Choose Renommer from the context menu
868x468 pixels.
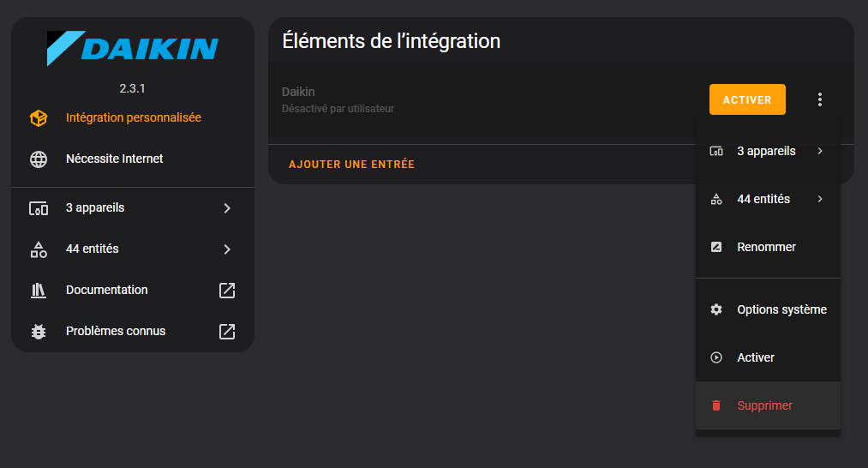coord(768,247)
